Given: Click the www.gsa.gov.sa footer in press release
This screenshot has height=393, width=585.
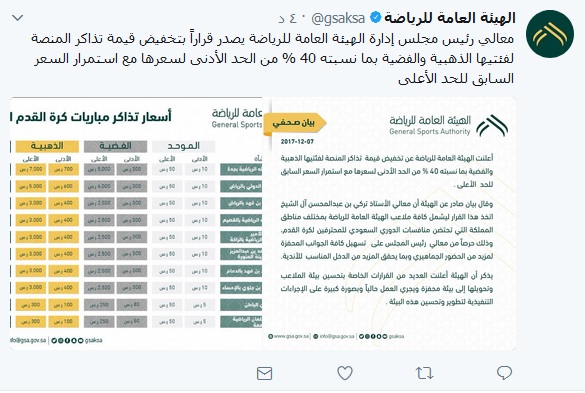Looking at the screenshot, I should [289, 336].
